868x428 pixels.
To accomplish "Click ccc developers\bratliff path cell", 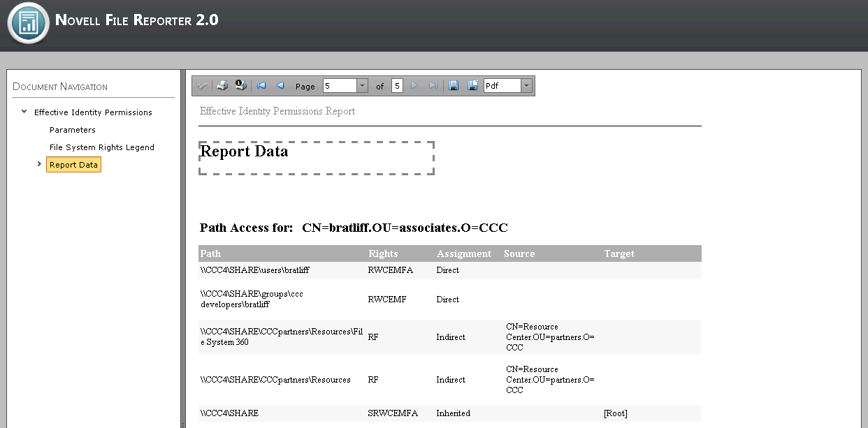I will pyautogui.click(x=252, y=300).
